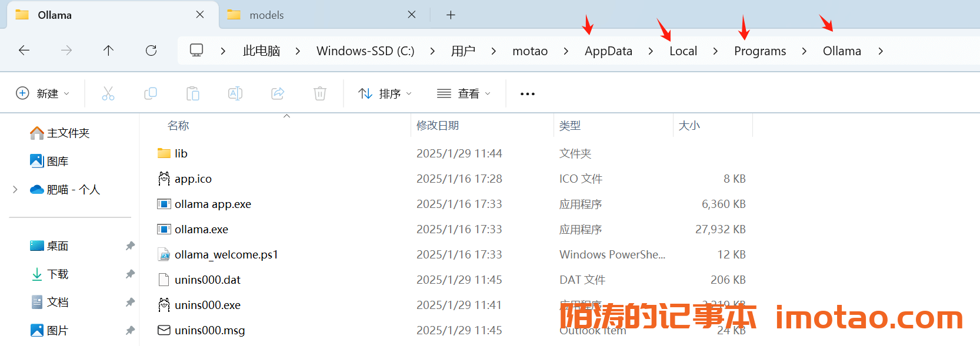Click the Paste clipboard icon
The width and height of the screenshot is (980, 346).
193,93
